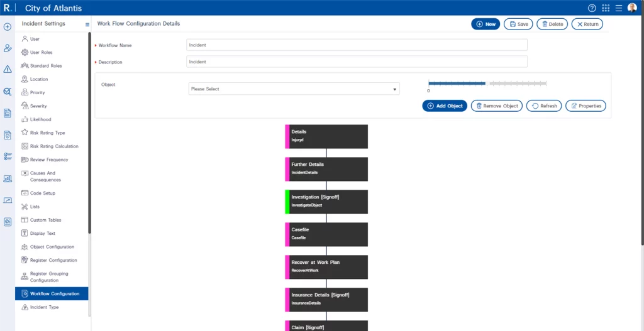
Task: Go to Risk Rating Calculation settings
Action: point(54,146)
